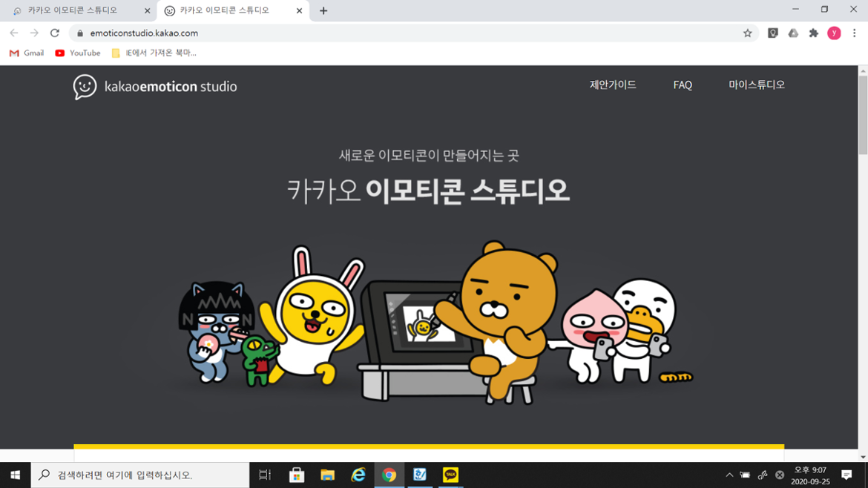Image resolution: width=868 pixels, height=488 pixels.
Task: Bookmark this page with the star
Action: click(747, 33)
